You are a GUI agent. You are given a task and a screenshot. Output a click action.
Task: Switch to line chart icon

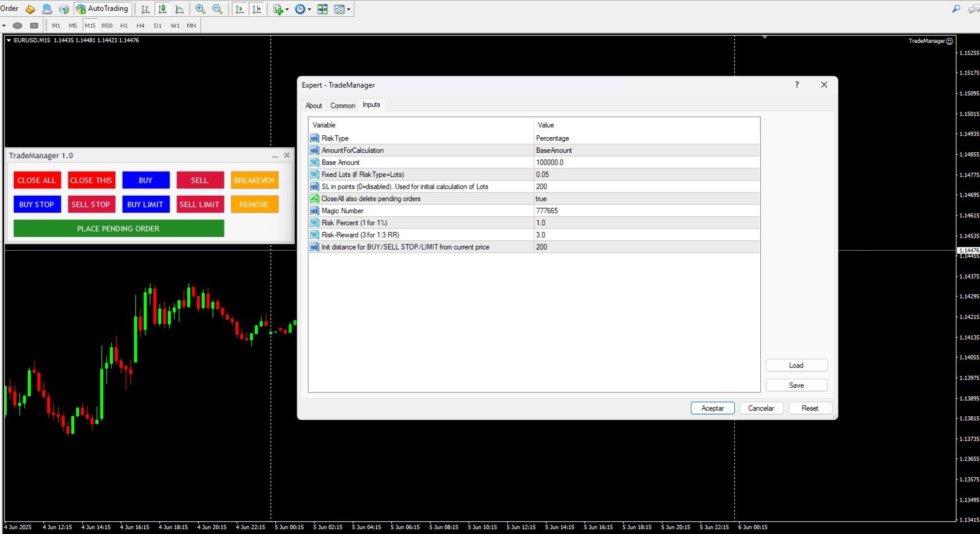point(179,9)
